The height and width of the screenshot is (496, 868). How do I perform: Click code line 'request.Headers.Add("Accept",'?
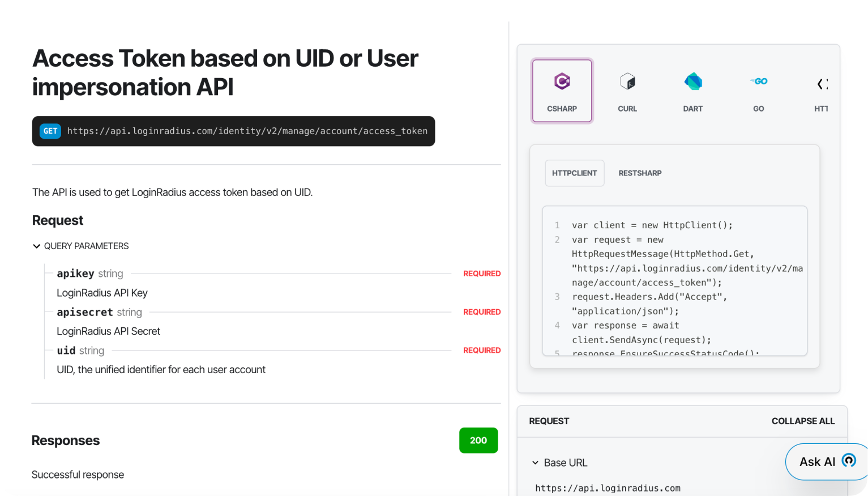[x=649, y=297]
